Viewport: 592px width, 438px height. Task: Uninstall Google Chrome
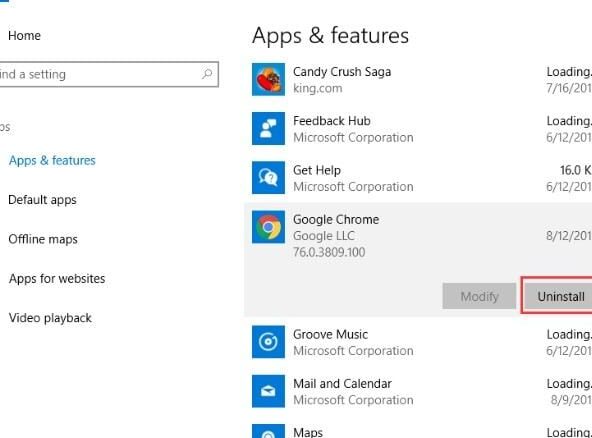coord(557,296)
